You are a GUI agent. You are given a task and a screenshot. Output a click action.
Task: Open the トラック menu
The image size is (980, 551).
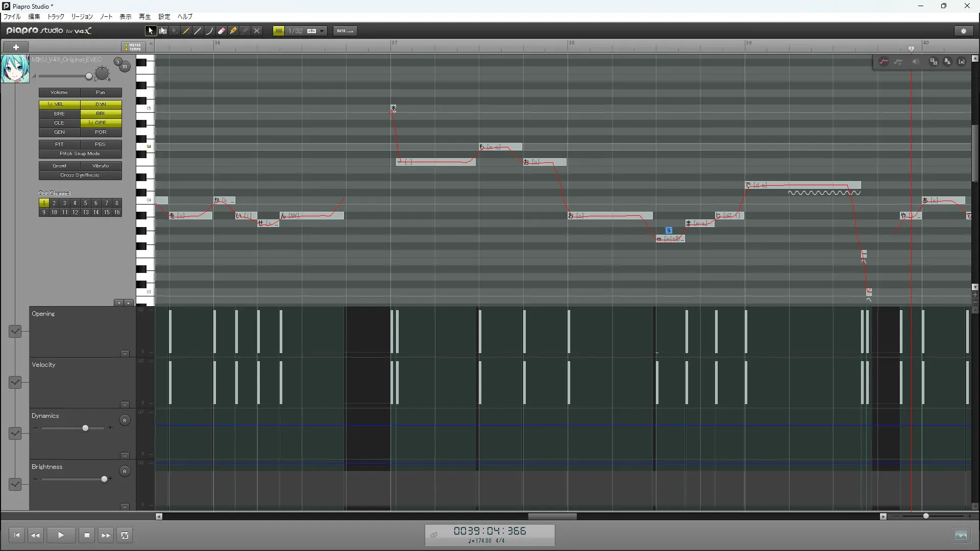tap(56, 17)
